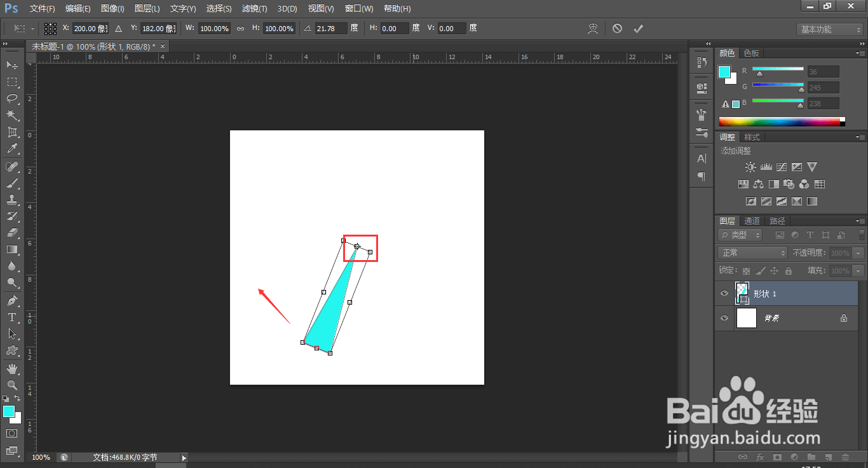
Task: Open blend mode 正常 dropdown
Action: click(752, 252)
